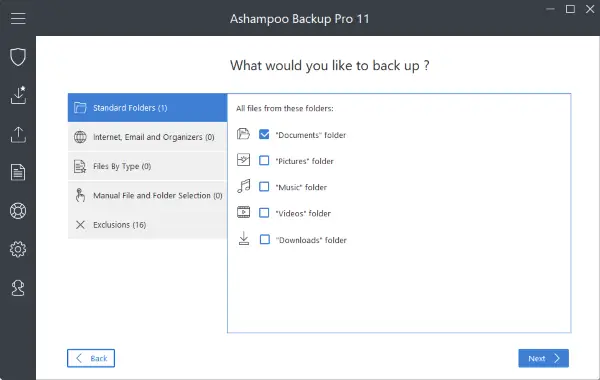
Task: Select the "Downloads" folder checkbox
Action: pos(264,240)
